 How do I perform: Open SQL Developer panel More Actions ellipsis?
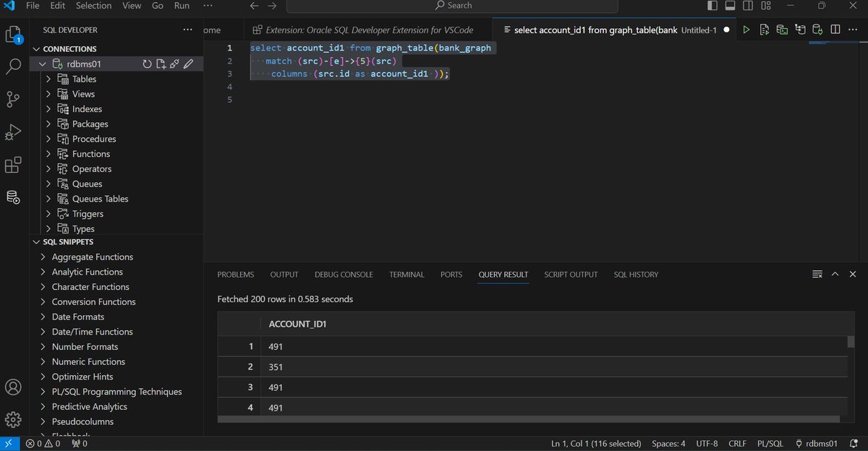pyautogui.click(x=188, y=30)
